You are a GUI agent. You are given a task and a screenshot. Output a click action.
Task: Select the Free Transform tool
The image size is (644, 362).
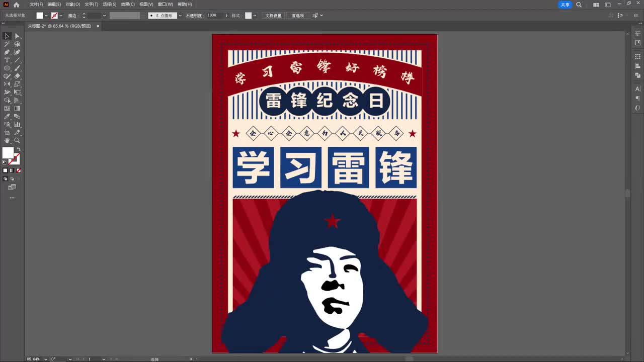(17, 93)
